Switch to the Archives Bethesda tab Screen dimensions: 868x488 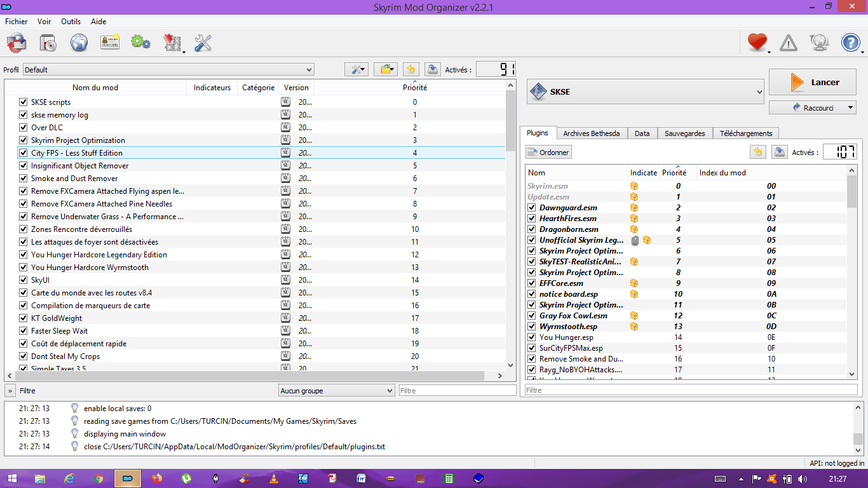(592, 133)
